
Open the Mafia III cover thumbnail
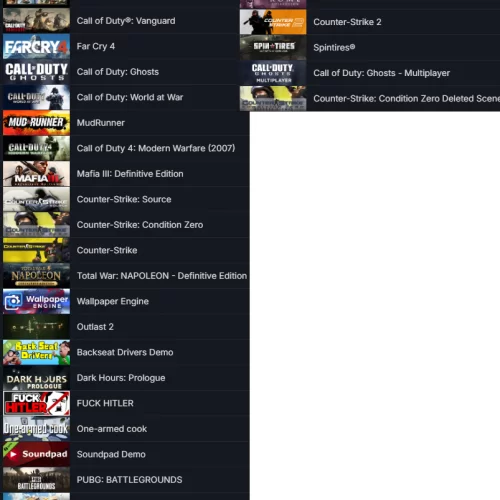click(36, 174)
